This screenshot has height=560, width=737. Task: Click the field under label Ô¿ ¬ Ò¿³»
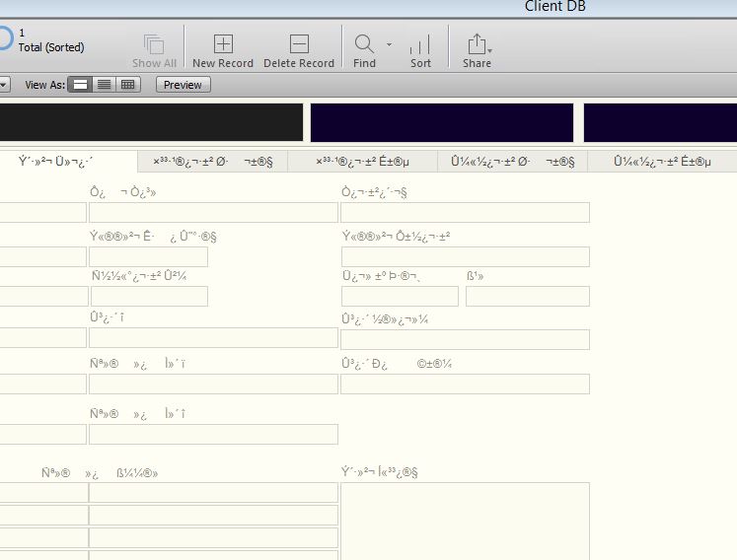pyautogui.click(x=213, y=212)
